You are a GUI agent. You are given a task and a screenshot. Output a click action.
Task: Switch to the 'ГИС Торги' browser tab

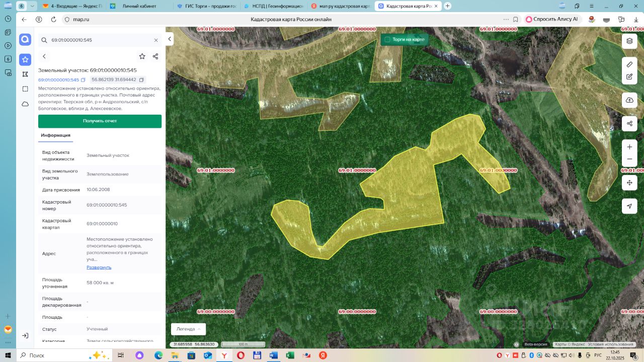click(x=206, y=6)
